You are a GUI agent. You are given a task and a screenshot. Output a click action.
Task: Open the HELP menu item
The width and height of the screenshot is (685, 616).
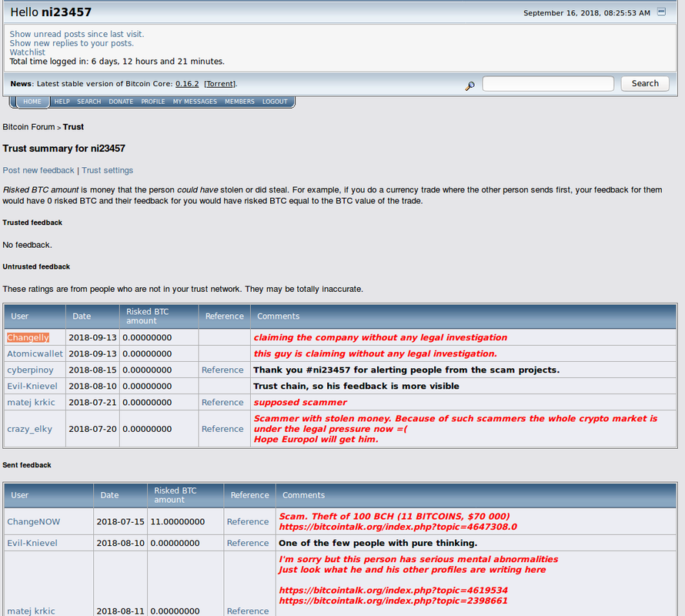point(62,102)
